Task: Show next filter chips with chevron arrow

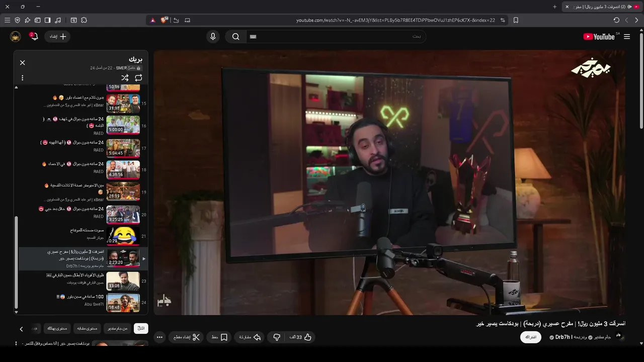Action: [21, 329]
